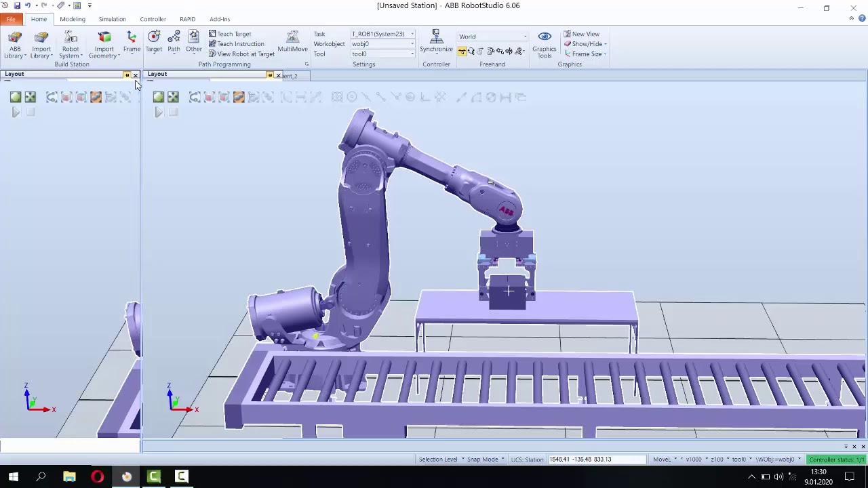This screenshot has width=868, height=488.
Task: Click Teach Instruction
Action: (x=236, y=44)
